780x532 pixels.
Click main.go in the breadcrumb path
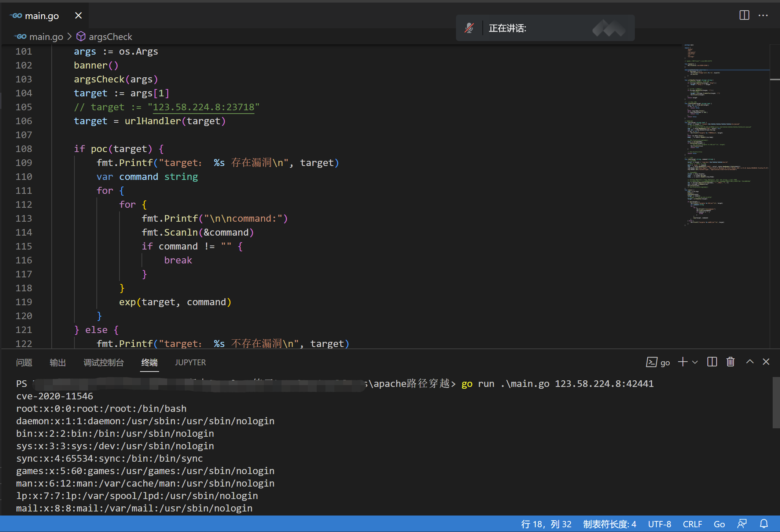[x=46, y=37]
